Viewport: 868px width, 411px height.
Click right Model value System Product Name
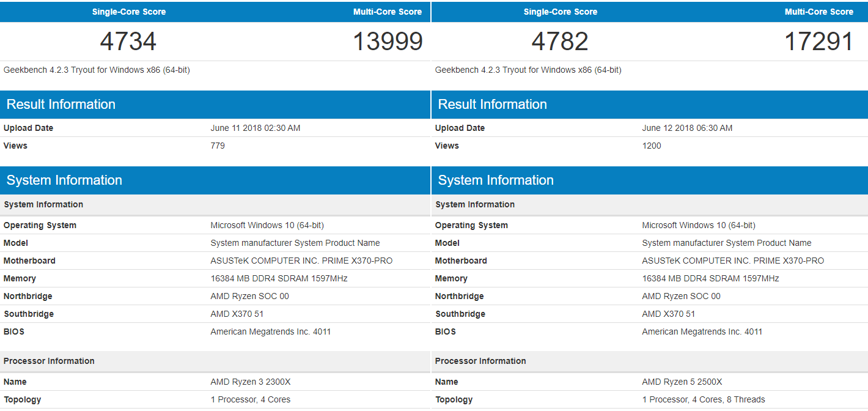[727, 243]
